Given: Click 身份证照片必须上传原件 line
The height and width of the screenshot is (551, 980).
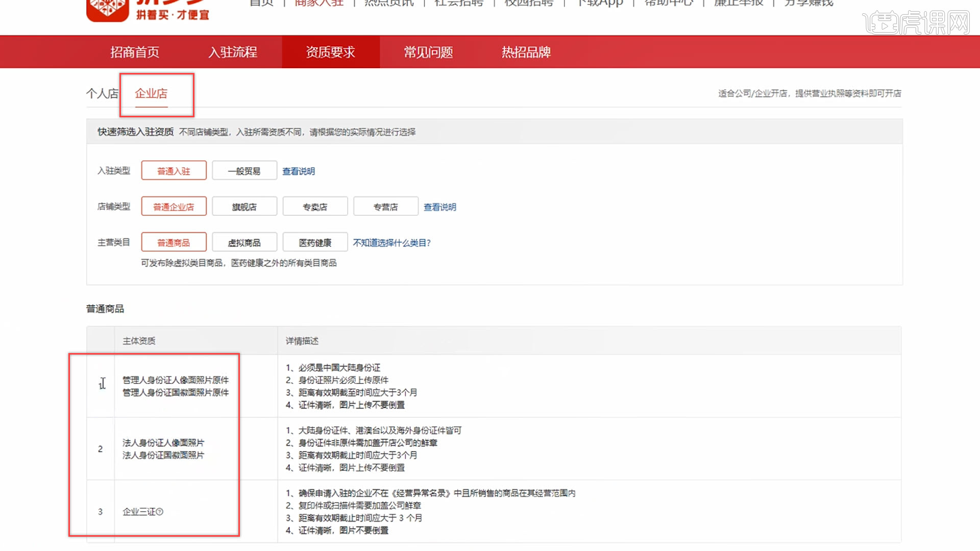Looking at the screenshot, I should [337, 380].
